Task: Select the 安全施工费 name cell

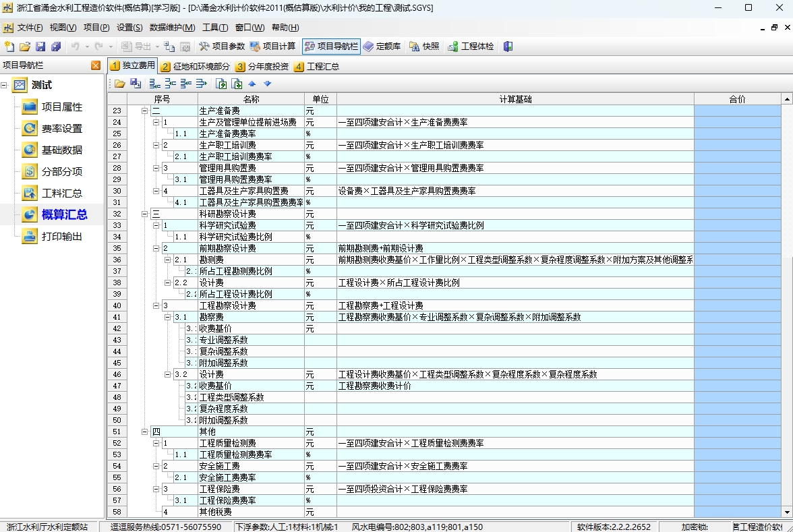Action: pyautogui.click(x=252, y=467)
